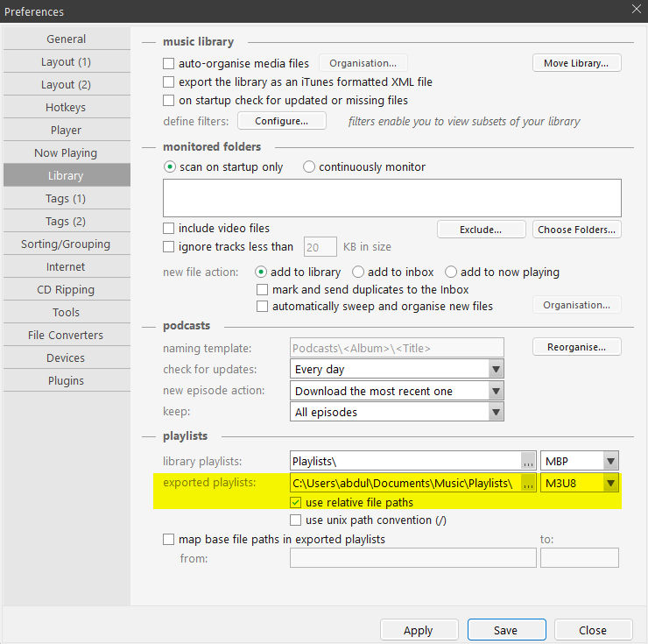
Task: Click browse button for exported playlists path
Action: click(x=528, y=484)
